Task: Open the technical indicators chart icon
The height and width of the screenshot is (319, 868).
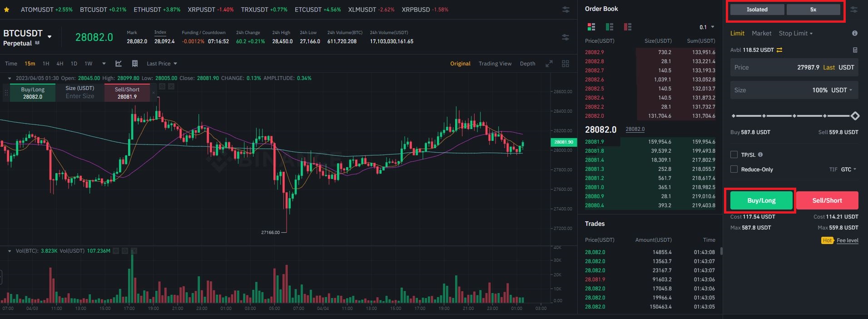Action: point(119,64)
